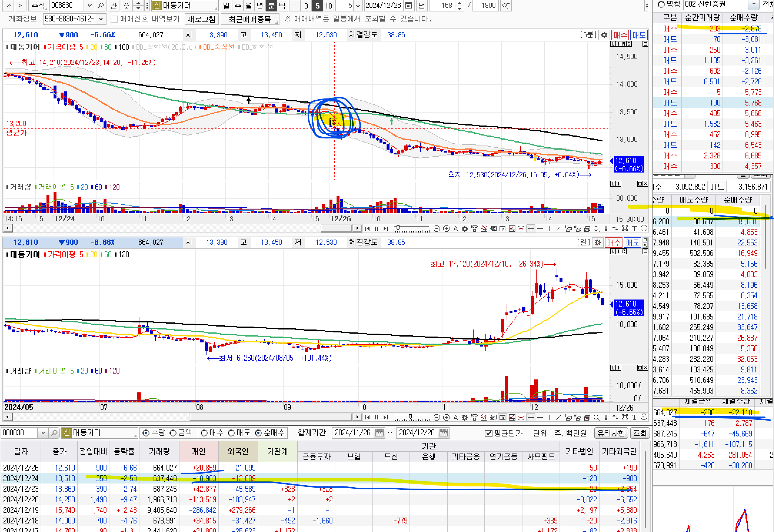The image size is (774, 532).
Task: Switch chart period to 일 (daily)
Action: pyautogui.click(x=226, y=5)
